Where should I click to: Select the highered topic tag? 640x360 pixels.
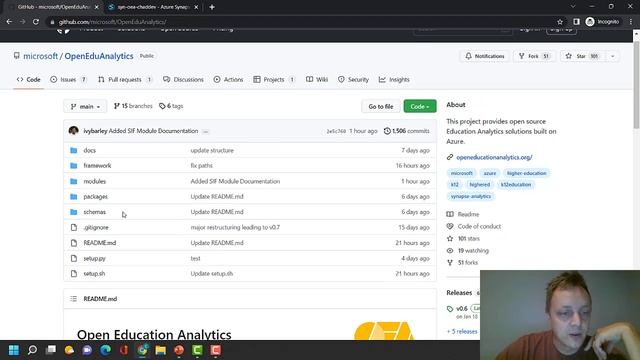(480, 184)
